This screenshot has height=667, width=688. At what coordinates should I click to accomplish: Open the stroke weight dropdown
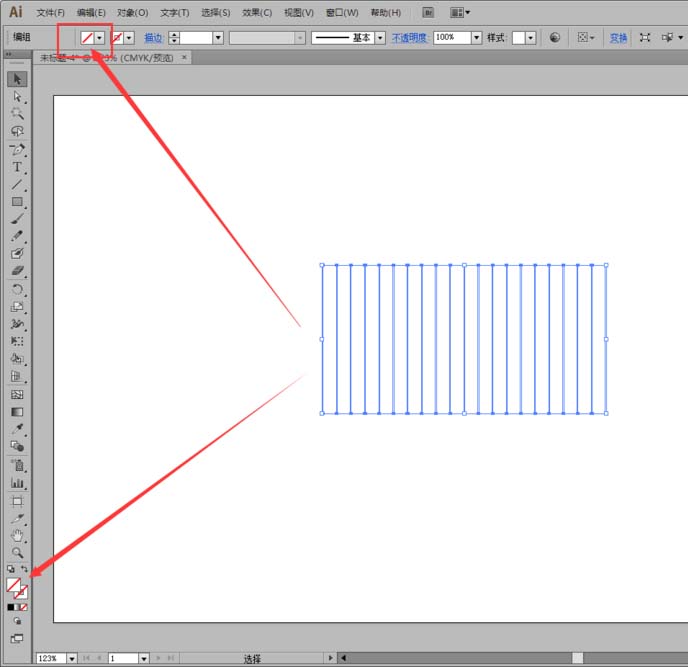pos(218,38)
